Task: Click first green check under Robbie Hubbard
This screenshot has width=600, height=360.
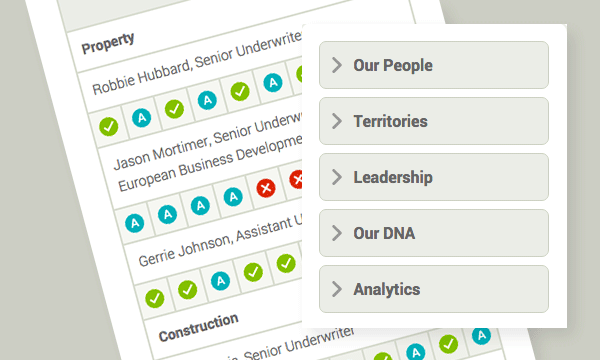Action: click(x=109, y=126)
